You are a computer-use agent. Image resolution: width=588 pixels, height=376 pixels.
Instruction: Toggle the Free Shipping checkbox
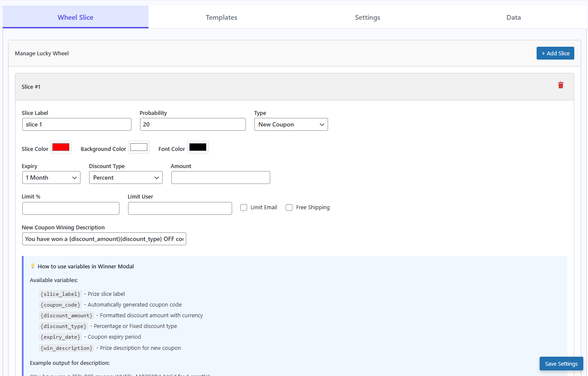tap(289, 208)
